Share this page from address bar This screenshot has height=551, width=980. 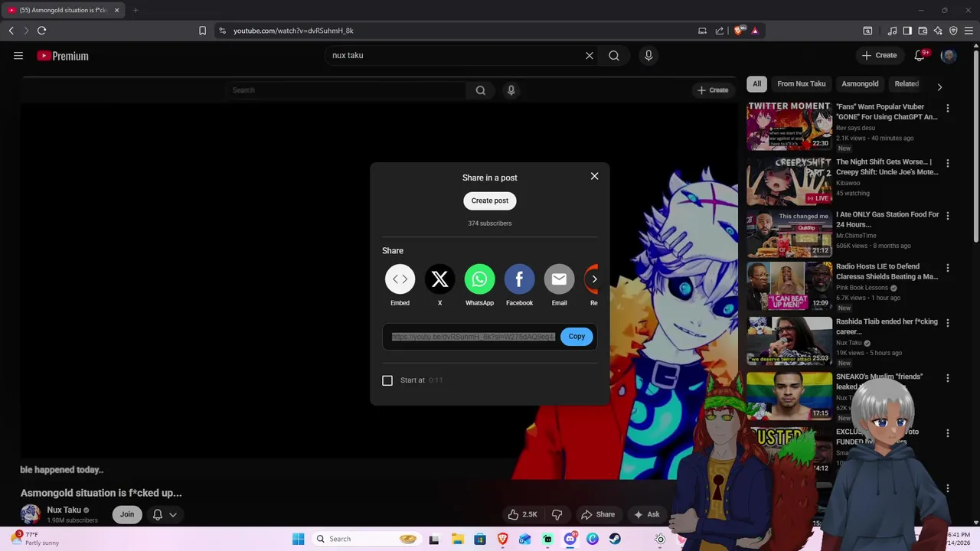click(720, 31)
